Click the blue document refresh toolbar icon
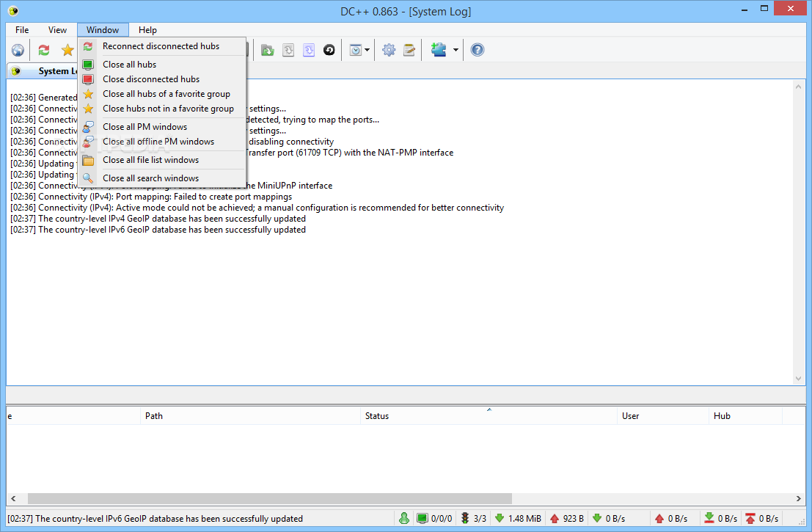The width and height of the screenshot is (812, 532). coord(309,50)
